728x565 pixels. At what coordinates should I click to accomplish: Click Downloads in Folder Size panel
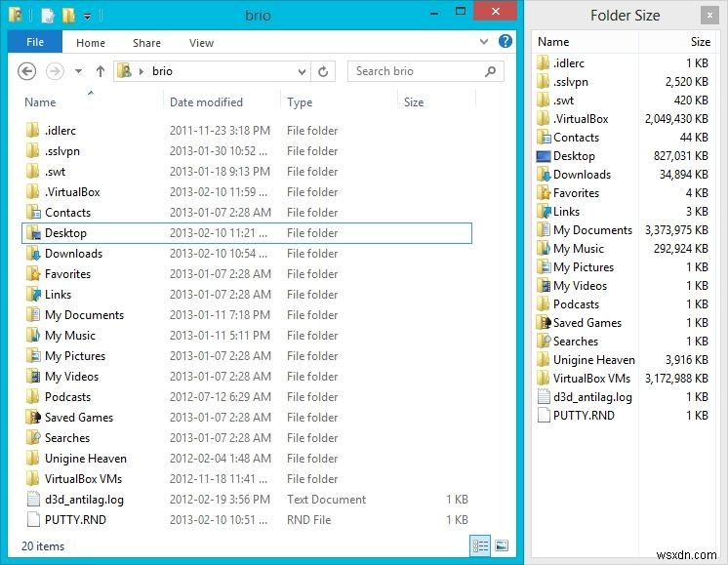pyautogui.click(x=582, y=175)
